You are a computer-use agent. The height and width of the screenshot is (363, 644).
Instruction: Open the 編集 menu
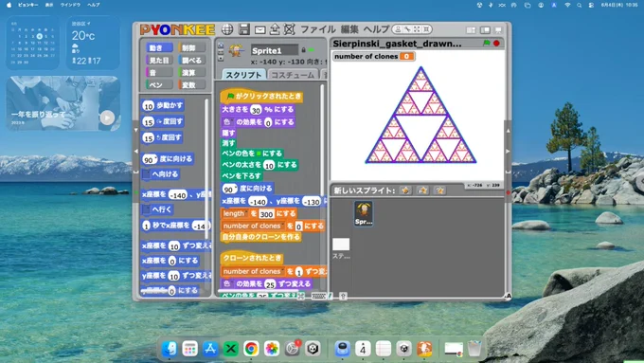tap(349, 29)
